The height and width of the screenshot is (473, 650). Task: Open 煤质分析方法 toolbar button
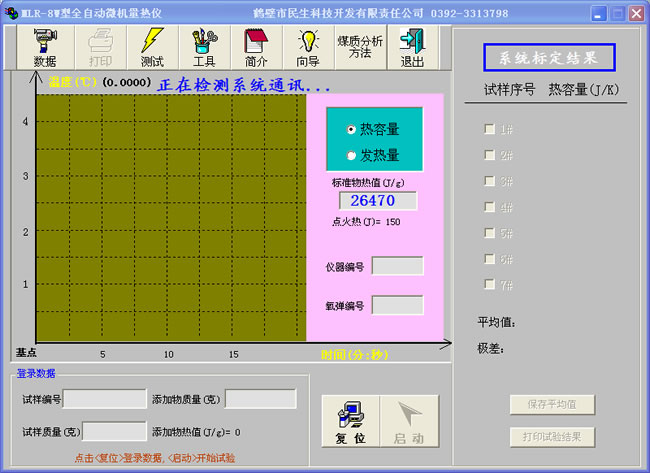(360, 47)
